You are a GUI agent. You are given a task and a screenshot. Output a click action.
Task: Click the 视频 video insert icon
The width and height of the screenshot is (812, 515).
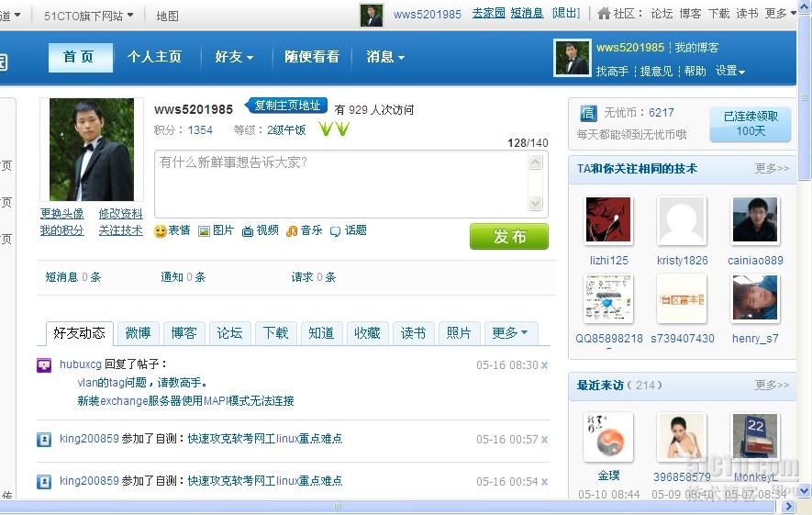point(248,231)
